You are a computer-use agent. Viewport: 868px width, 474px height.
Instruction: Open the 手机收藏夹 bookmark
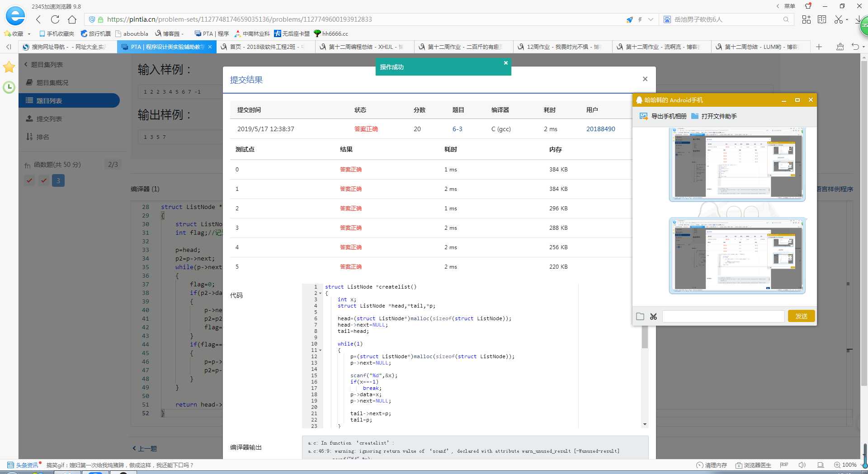57,34
